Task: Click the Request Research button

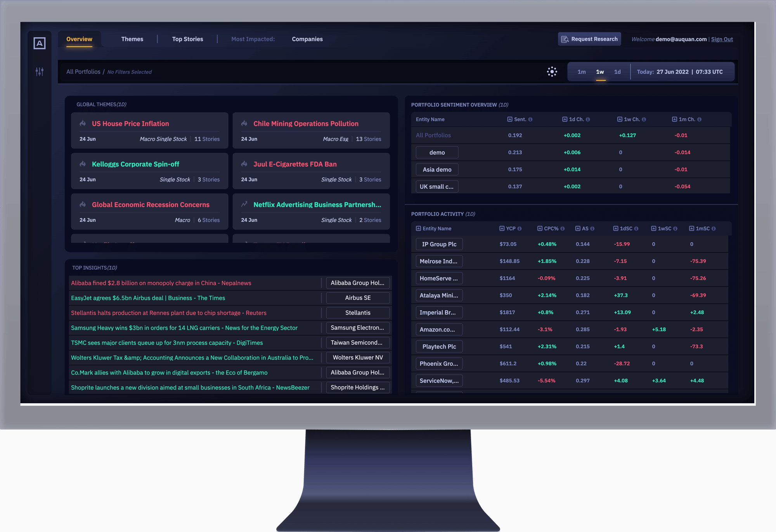Action: 589,39
